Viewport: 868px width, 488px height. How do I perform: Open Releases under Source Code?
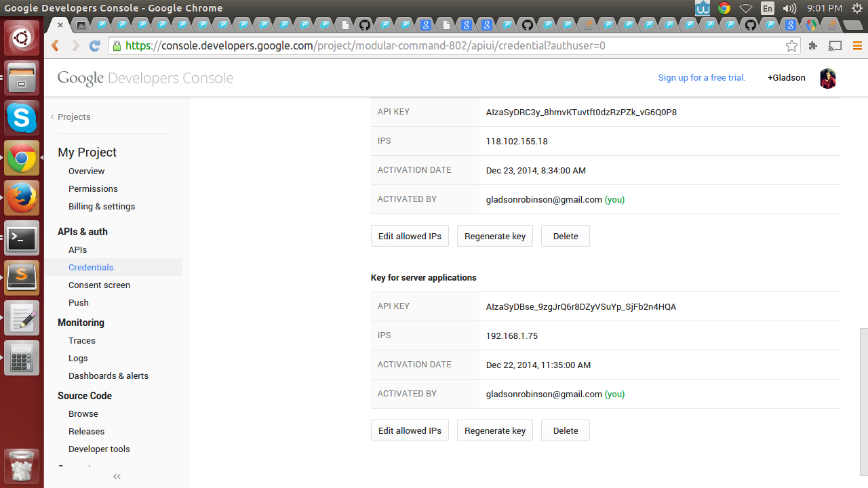(x=86, y=431)
